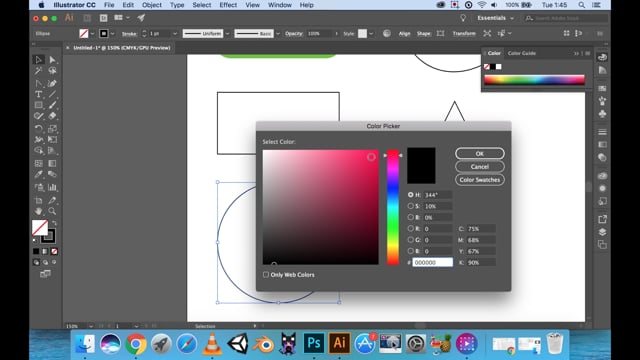Activate the Free Transform tool

pyautogui.click(x=52, y=140)
